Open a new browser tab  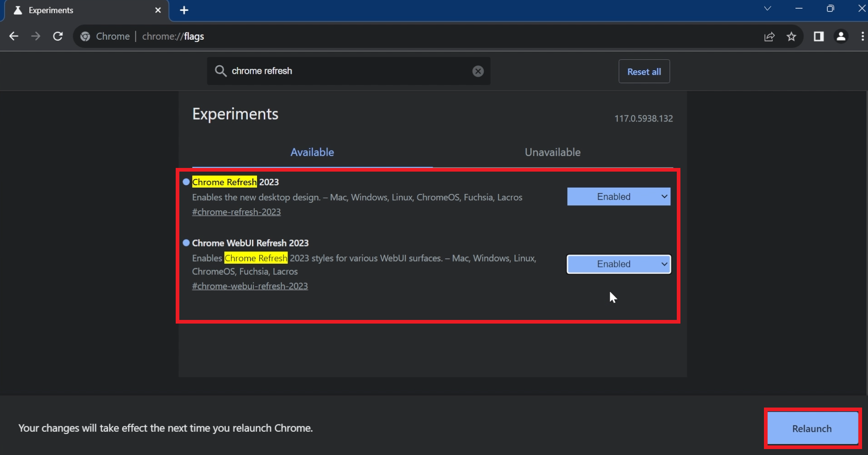[x=184, y=10]
